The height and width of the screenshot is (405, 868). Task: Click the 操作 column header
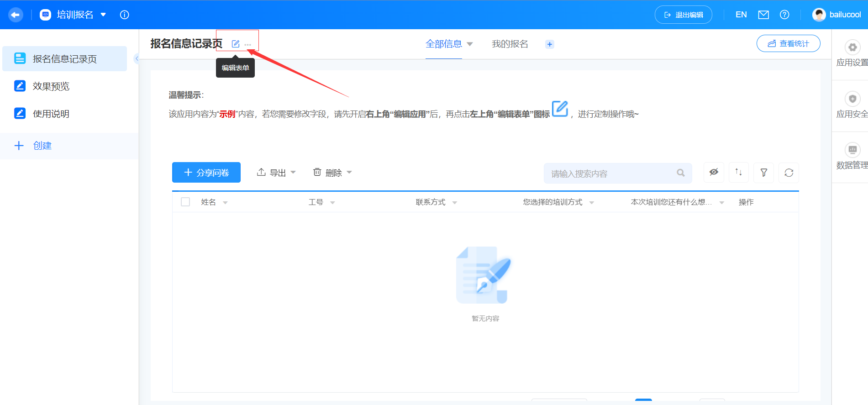coord(746,202)
